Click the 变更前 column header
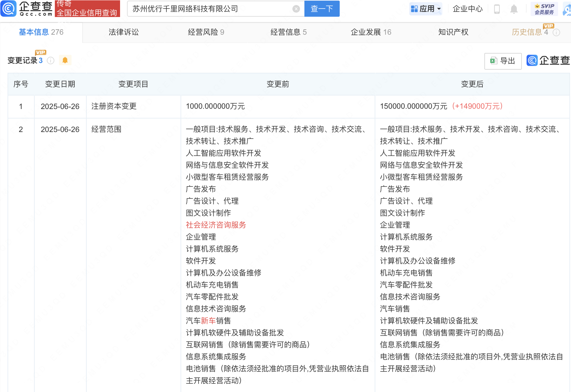The height and width of the screenshot is (392, 571). coord(278,84)
